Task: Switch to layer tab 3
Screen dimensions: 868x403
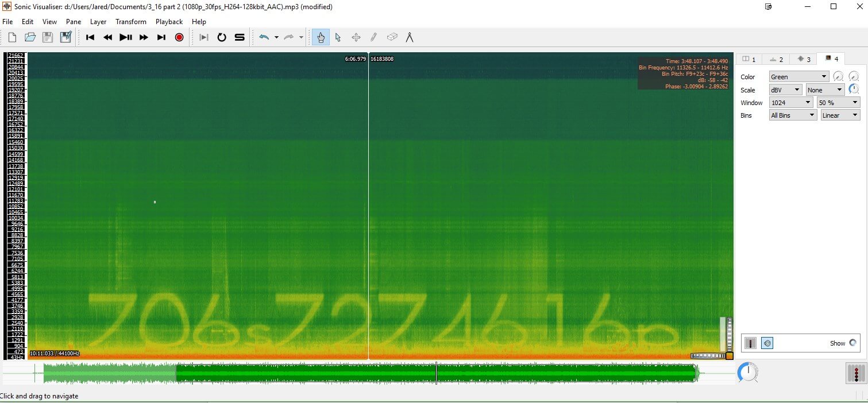Action: (x=804, y=59)
